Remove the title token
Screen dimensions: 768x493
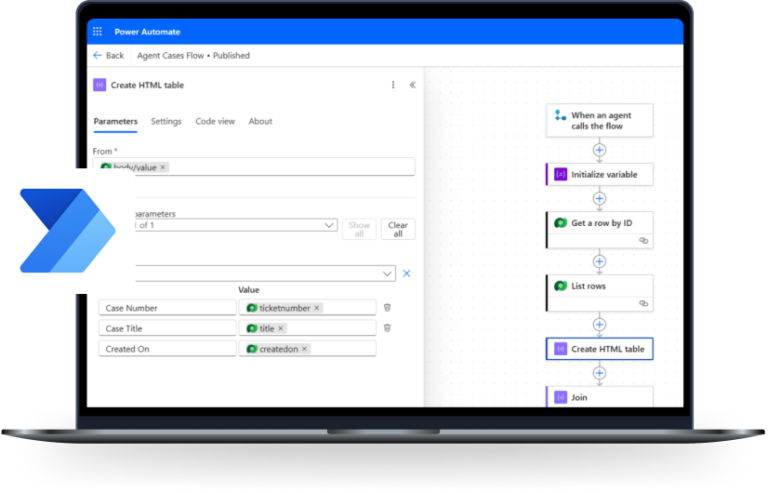[x=281, y=328]
